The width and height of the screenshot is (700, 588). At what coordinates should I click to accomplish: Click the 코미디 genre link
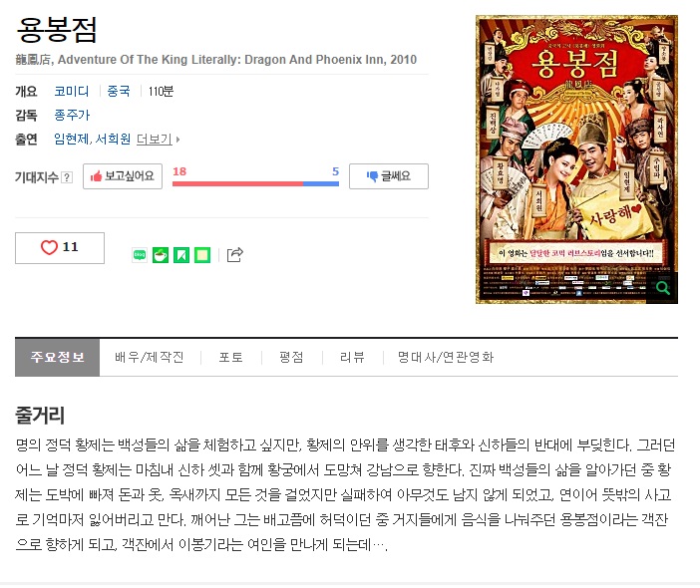click(72, 92)
